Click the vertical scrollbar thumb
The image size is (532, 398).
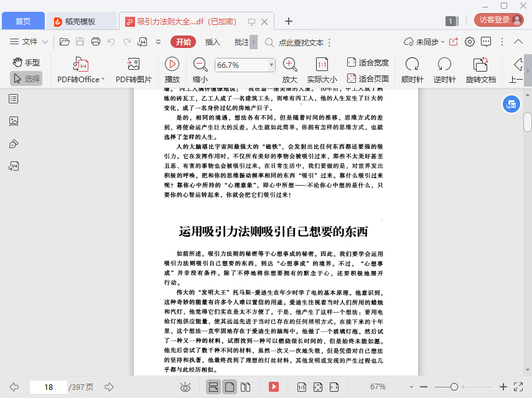(527, 121)
